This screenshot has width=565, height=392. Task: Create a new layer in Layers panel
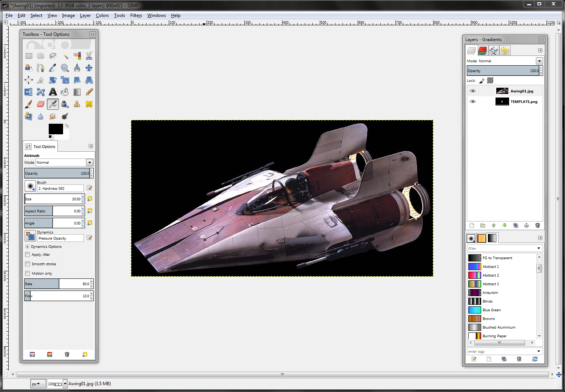click(x=472, y=226)
